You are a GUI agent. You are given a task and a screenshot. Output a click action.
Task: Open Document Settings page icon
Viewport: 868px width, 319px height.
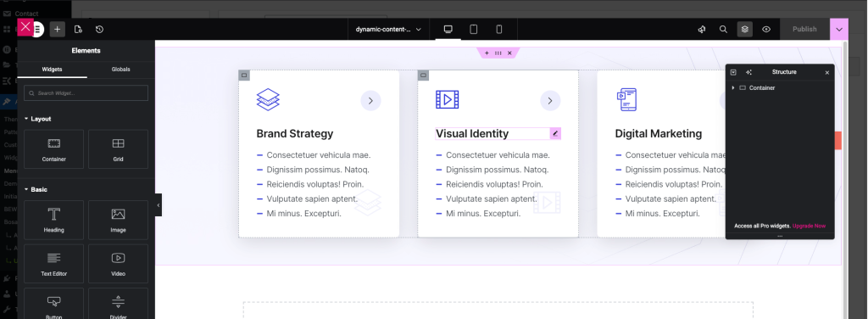[x=78, y=30]
